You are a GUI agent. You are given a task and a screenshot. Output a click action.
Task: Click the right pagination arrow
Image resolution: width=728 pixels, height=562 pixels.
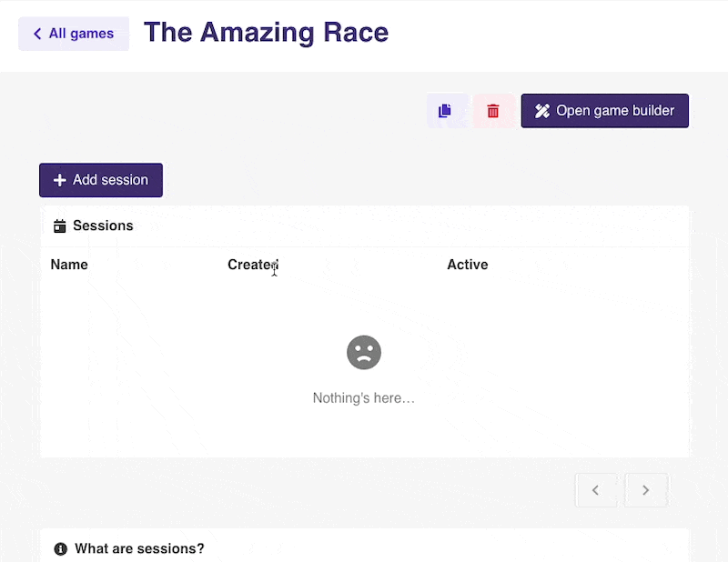coord(646,489)
